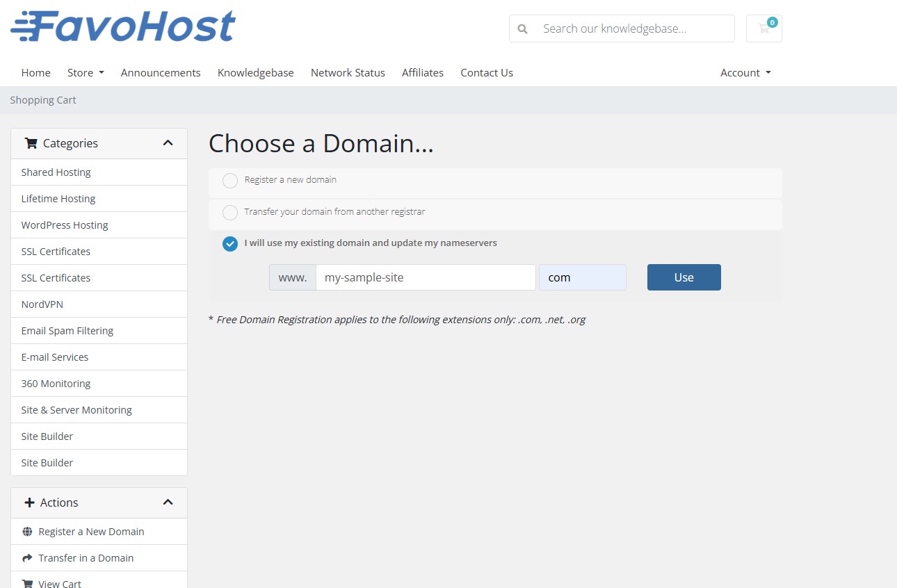The width and height of the screenshot is (897, 588).
Task: Collapse the Categories panel
Action: [168, 142]
